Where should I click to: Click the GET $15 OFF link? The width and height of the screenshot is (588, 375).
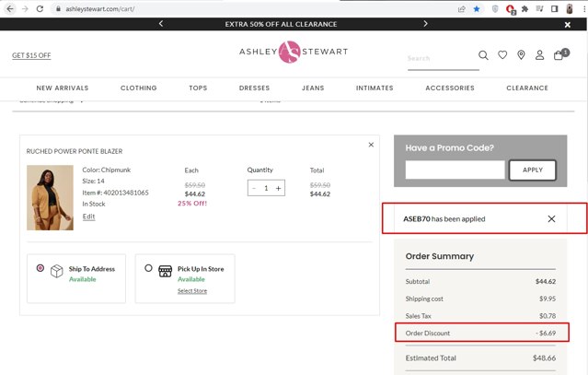click(31, 55)
